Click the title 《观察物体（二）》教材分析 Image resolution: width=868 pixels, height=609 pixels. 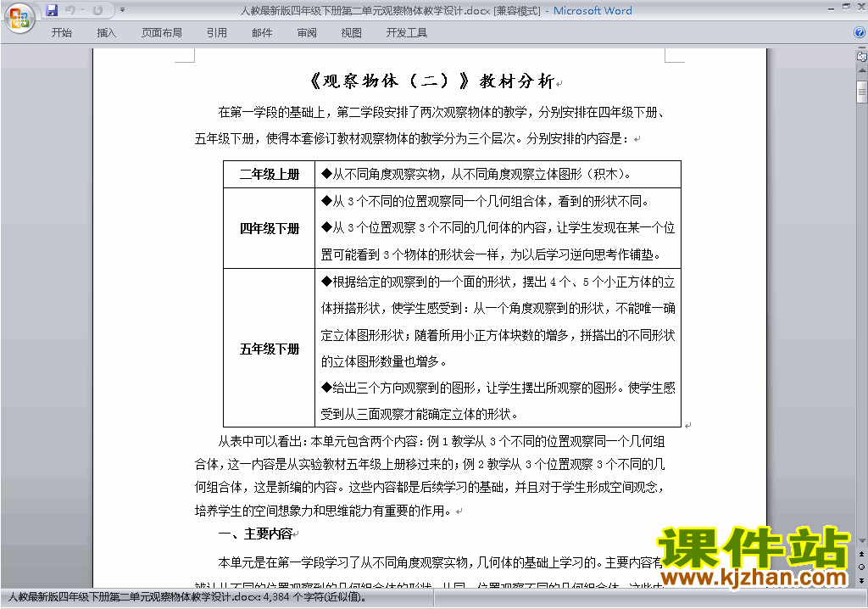pyautogui.click(x=432, y=81)
